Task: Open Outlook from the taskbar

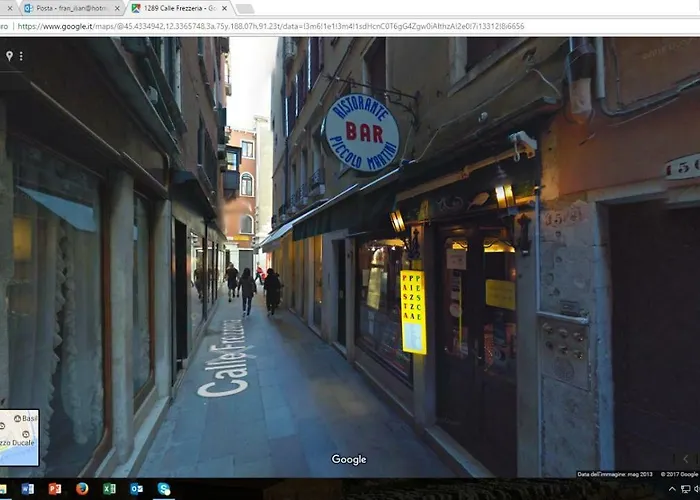Action: click(136, 488)
